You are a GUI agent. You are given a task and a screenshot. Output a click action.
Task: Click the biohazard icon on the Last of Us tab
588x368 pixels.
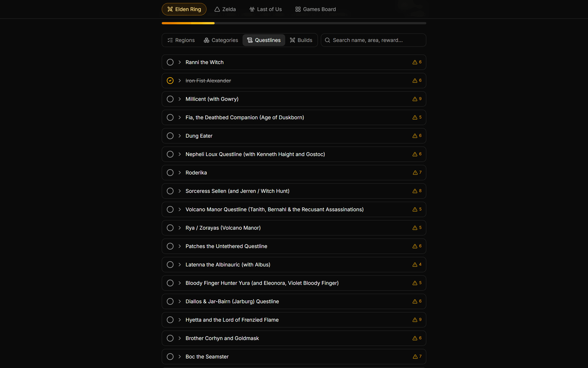coord(252,9)
